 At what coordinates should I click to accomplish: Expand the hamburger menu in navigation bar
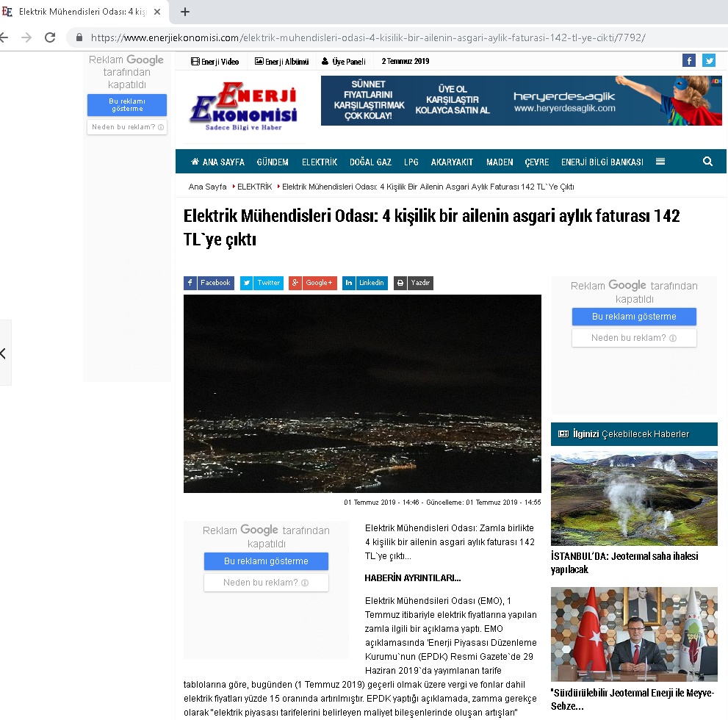point(660,162)
